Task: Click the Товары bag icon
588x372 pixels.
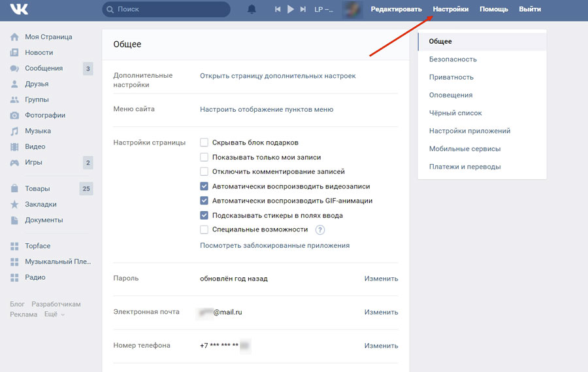Action: click(14, 188)
